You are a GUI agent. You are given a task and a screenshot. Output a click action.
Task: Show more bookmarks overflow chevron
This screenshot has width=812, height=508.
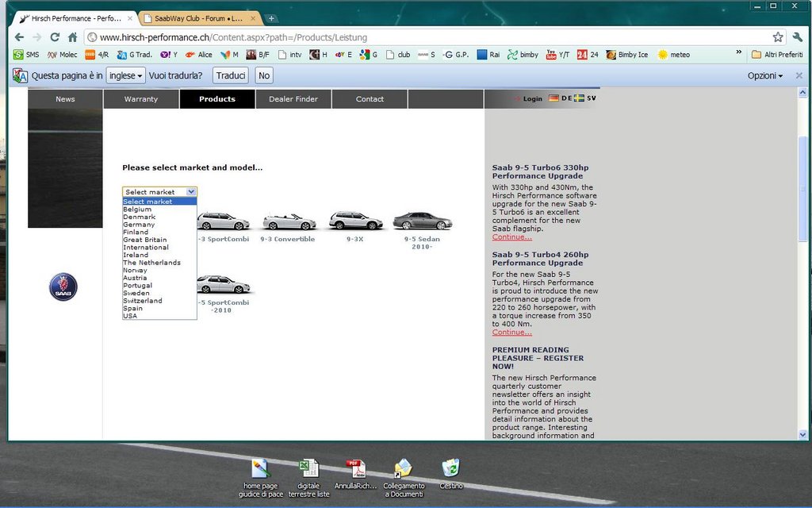point(739,52)
